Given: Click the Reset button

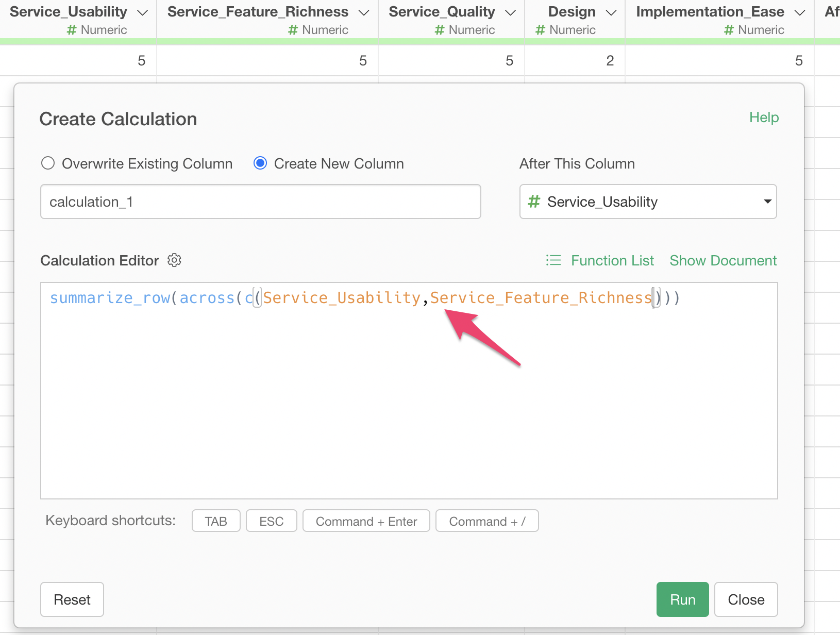Looking at the screenshot, I should click(72, 599).
